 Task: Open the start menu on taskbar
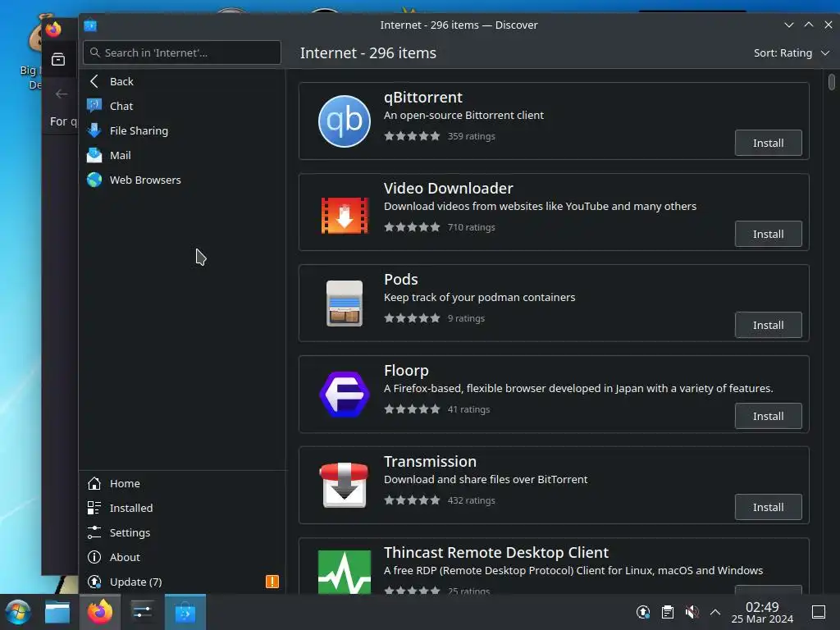click(18, 612)
